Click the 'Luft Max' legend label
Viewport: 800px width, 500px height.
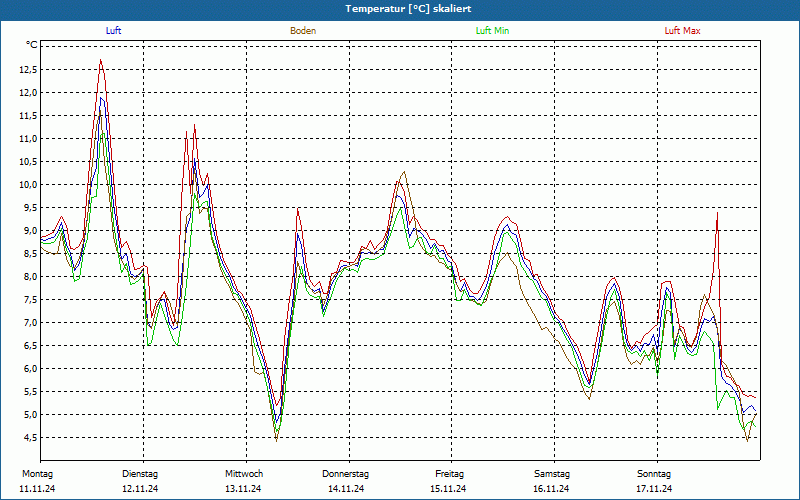coord(682,31)
